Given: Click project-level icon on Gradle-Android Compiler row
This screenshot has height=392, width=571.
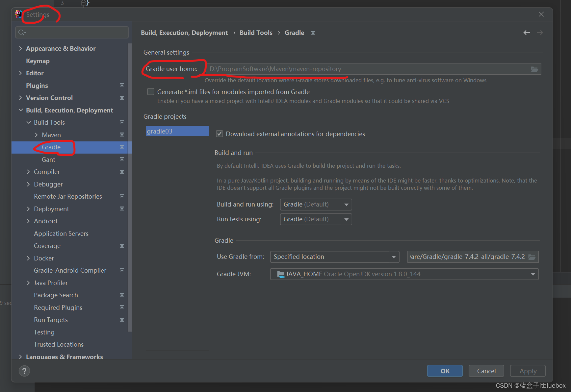Looking at the screenshot, I should 122,270.
